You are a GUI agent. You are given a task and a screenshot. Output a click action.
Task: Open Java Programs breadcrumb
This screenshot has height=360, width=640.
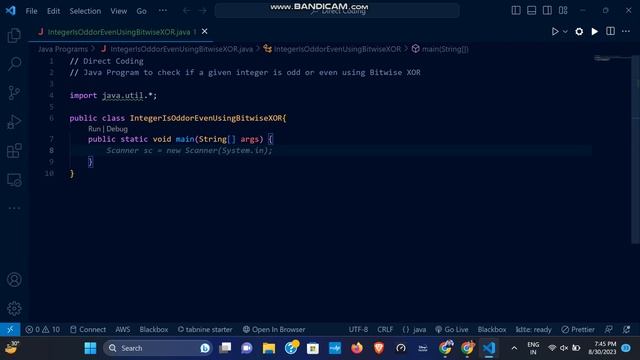click(x=63, y=49)
